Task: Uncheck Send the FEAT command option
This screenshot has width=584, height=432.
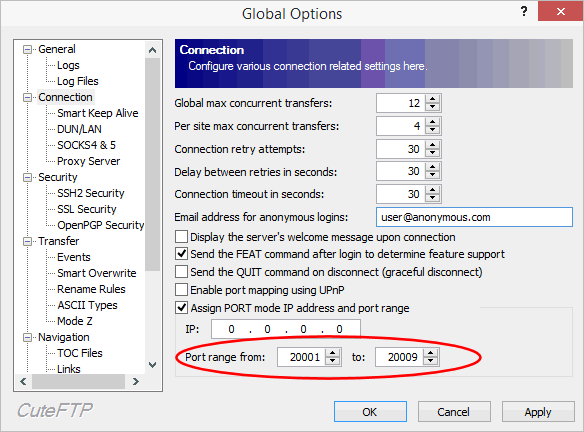Action: tap(181, 254)
